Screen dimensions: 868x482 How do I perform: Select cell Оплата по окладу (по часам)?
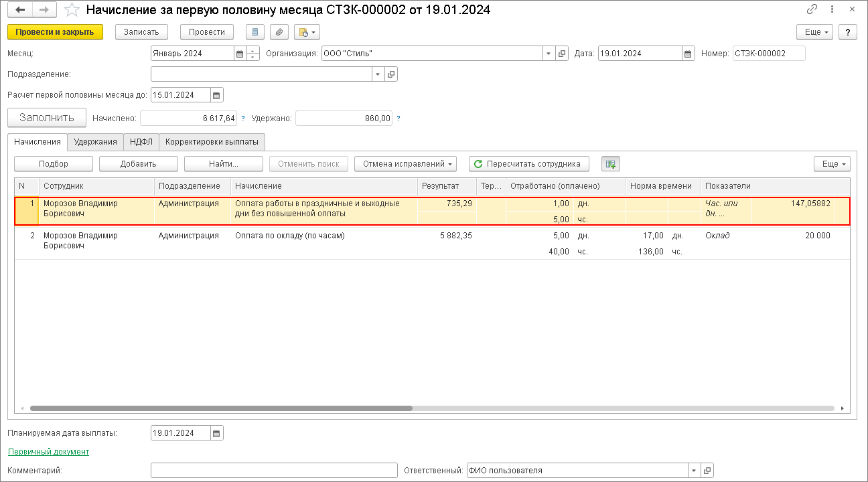[324, 244]
